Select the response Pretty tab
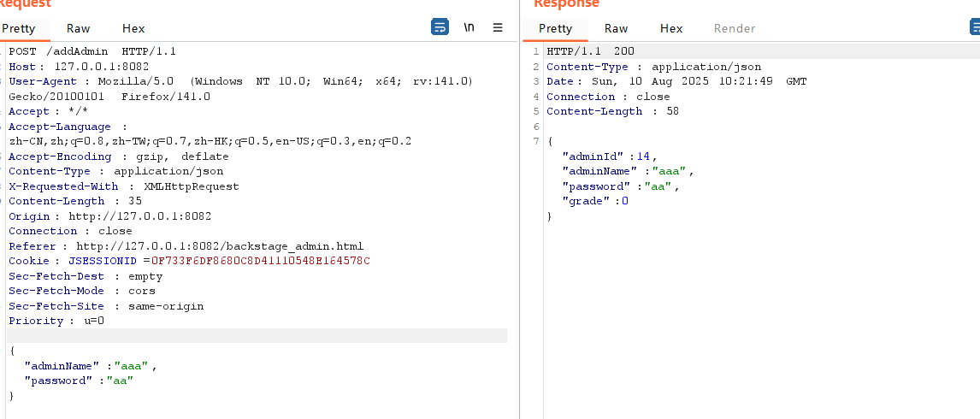The image size is (980, 419). [555, 28]
